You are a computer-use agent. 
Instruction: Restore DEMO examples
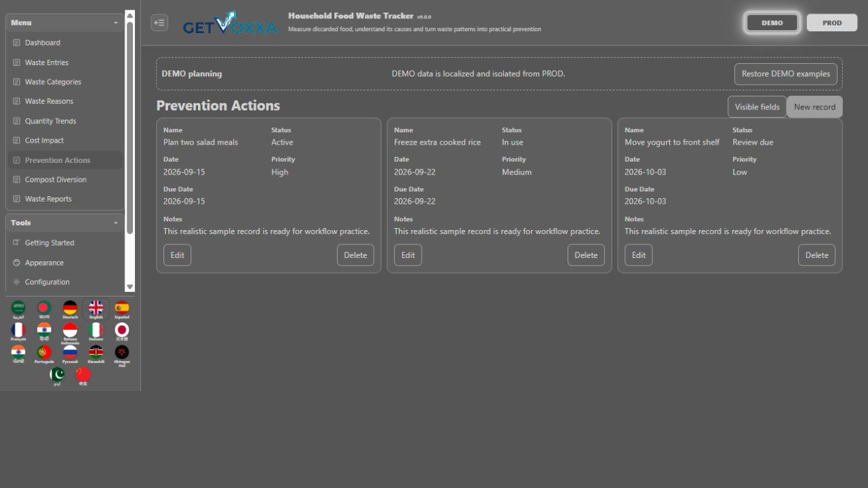point(786,74)
